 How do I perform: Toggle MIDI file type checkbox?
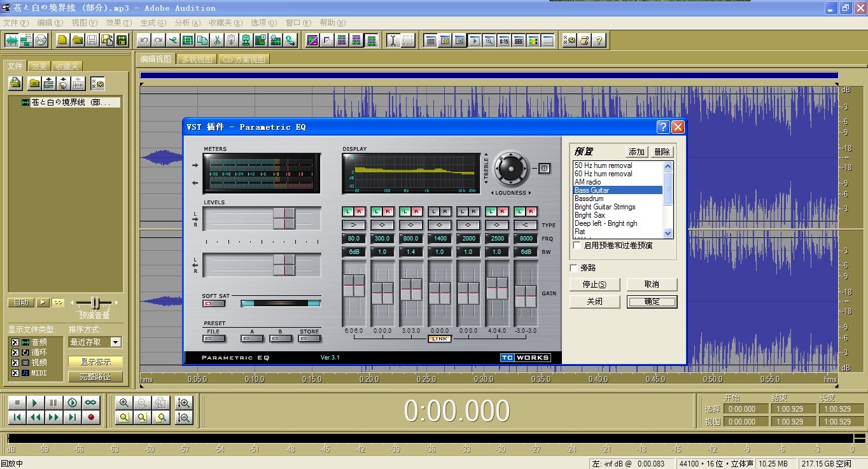click(15, 372)
